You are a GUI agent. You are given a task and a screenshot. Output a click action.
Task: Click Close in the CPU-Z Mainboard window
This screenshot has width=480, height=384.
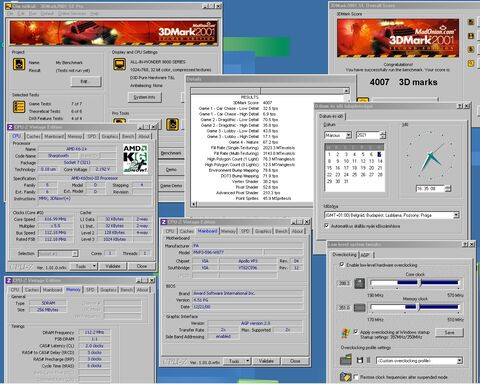tap(295, 361)
